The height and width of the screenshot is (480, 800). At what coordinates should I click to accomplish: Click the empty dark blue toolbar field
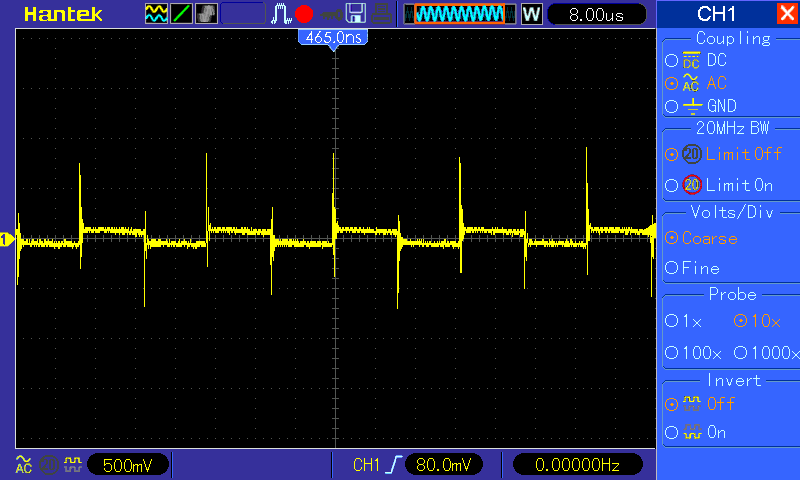tap(243, 14)
